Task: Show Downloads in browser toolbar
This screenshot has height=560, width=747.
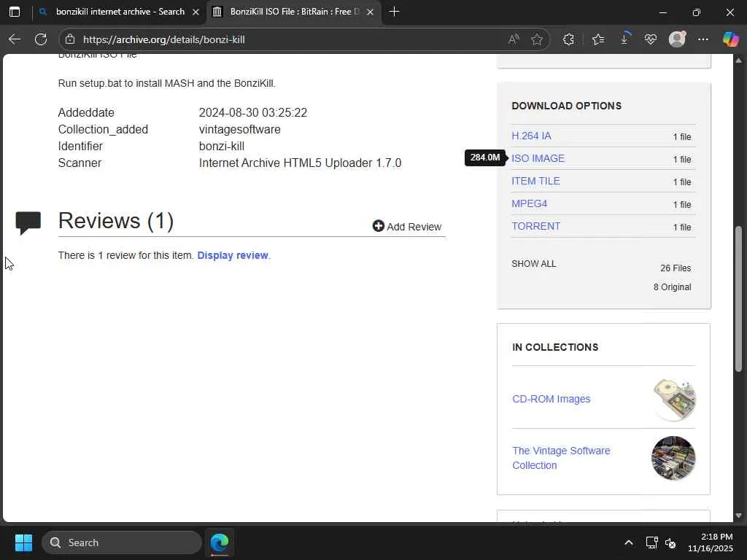Action: click(624, 39)
